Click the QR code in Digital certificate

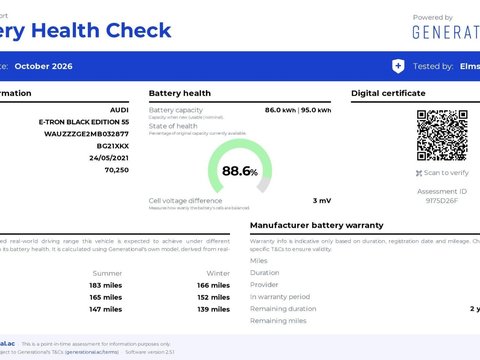(x=442, y=135)
